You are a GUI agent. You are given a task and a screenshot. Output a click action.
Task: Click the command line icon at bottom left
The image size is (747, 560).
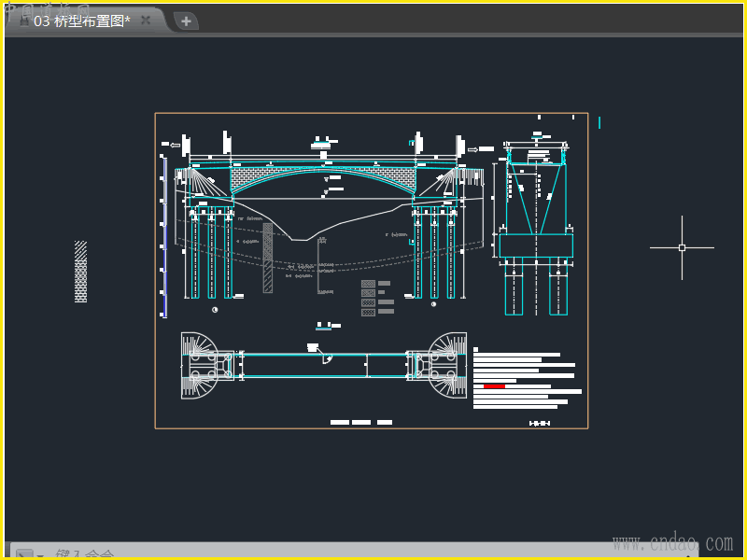pos(23,554)
